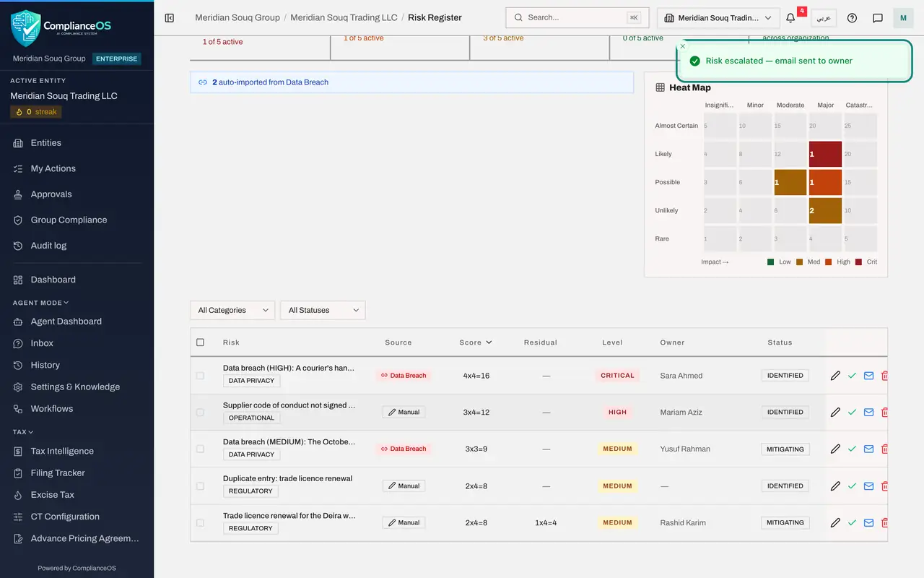
Task: Open notifications bell with 4 badge
Action: (790, 18)
